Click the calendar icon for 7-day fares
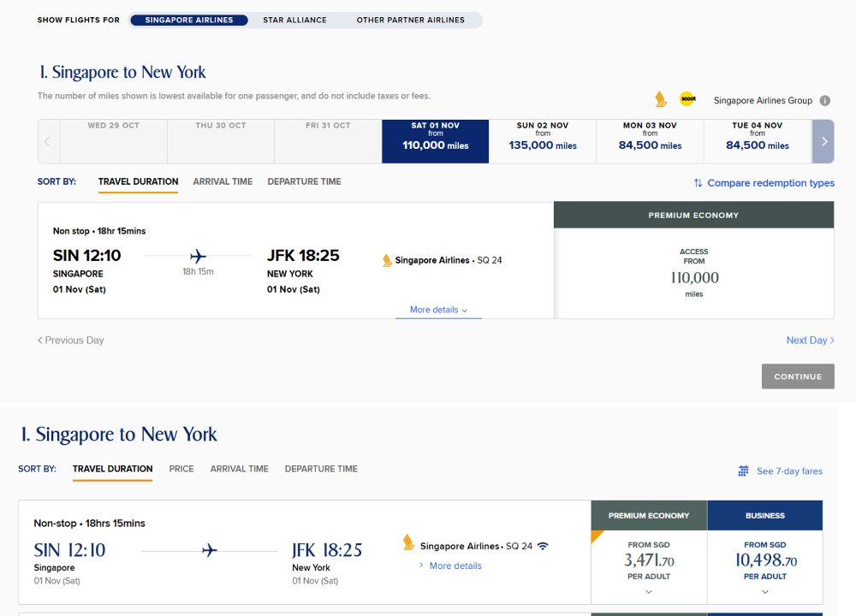The image size is (856, 616). (x=744, y=471)
